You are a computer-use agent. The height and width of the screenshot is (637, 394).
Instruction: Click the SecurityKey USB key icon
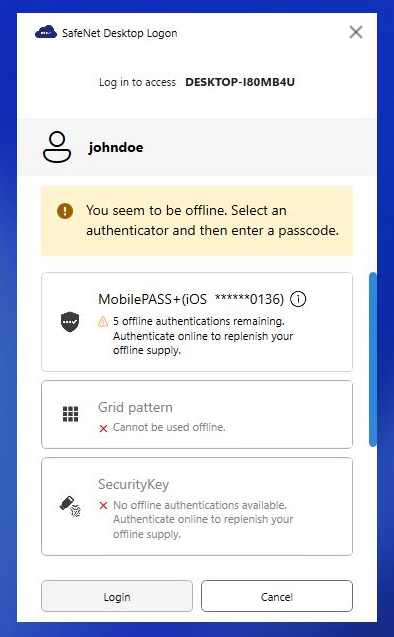pos(71,506)
